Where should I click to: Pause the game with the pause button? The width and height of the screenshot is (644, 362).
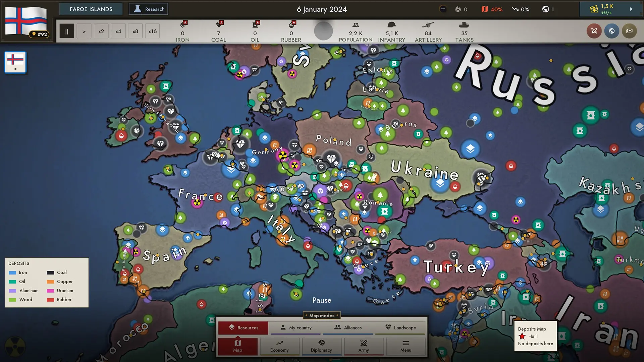67,31
